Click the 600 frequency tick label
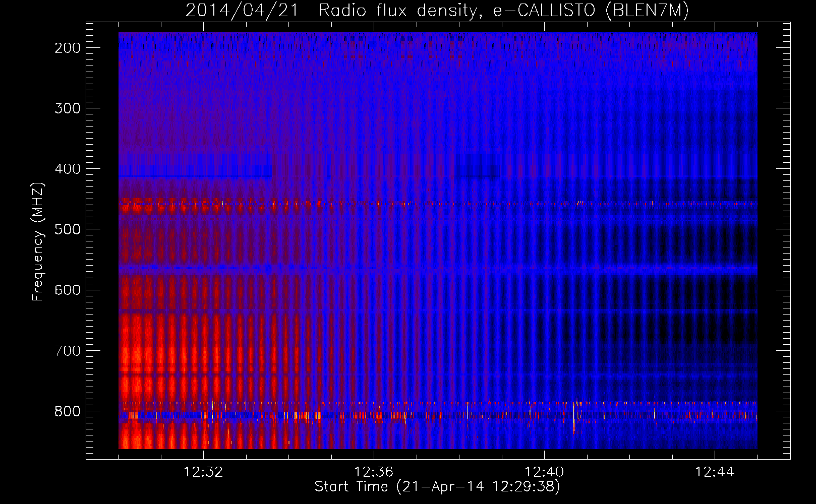The width and height of the screenshot is (816, 504). [x=68, y=290]
